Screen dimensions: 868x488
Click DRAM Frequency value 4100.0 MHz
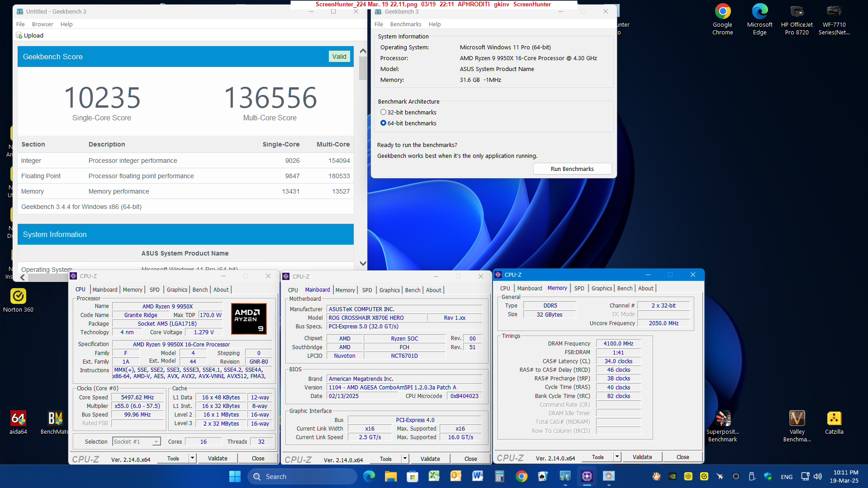pos(618,343)
